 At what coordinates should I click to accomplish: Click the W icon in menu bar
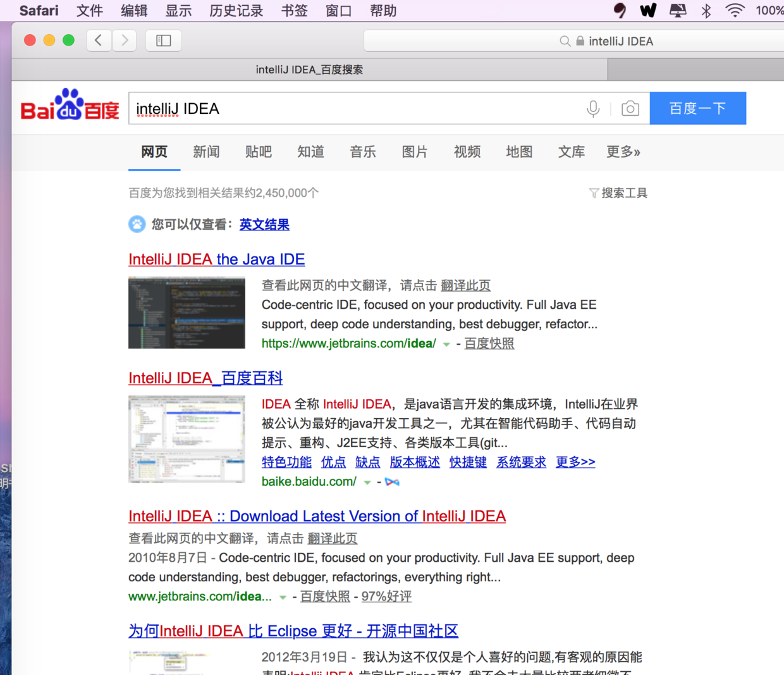point(648,11)
